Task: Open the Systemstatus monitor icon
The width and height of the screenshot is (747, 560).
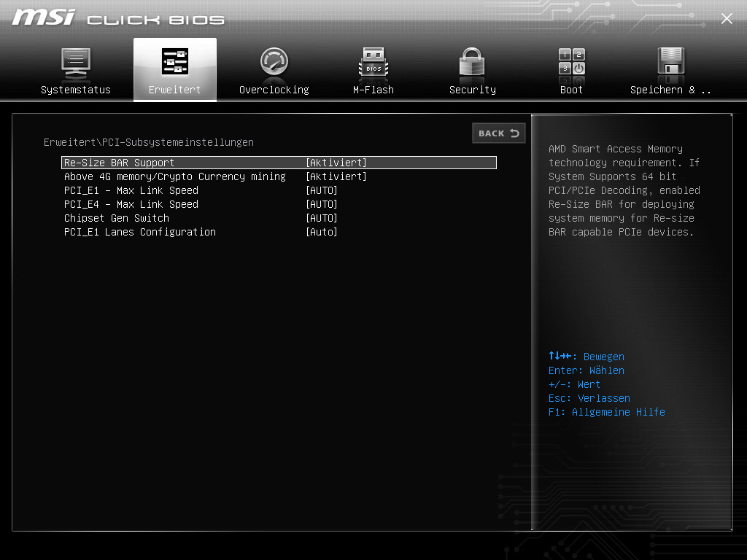Action: [76, 63]
